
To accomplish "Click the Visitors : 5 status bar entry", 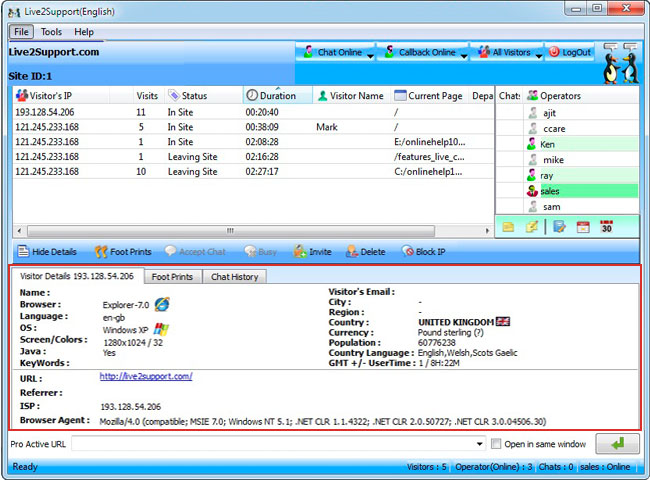I will (x=427, y=467).
